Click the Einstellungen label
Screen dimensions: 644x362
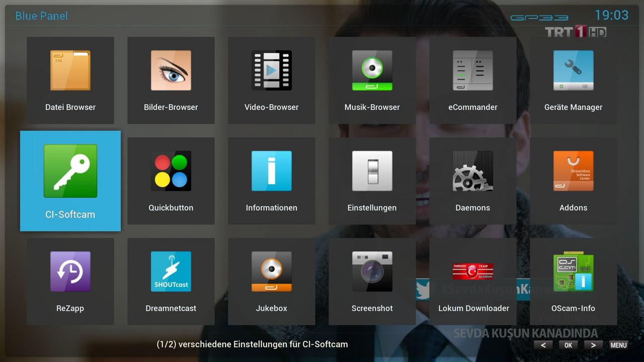point(372,208)
